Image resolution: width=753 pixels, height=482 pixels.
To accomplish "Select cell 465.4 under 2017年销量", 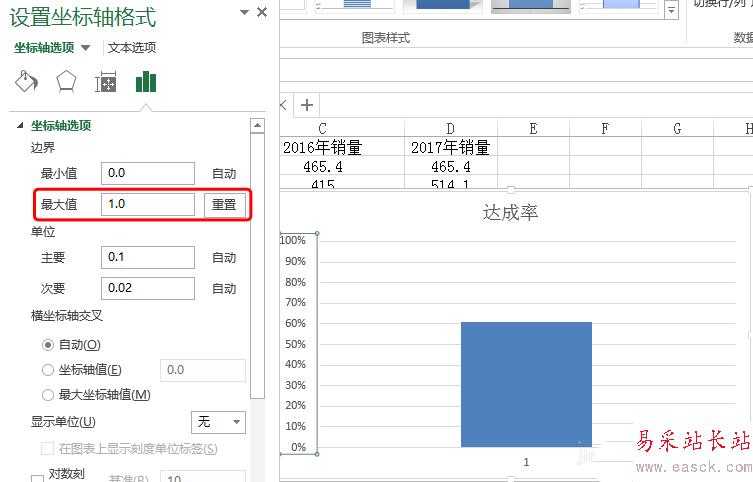I will [x=451, y=167].
